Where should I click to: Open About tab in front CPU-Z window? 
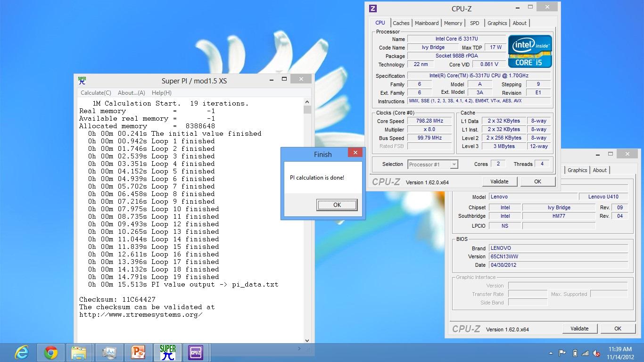pyautogui.click(x=520, y=23)
